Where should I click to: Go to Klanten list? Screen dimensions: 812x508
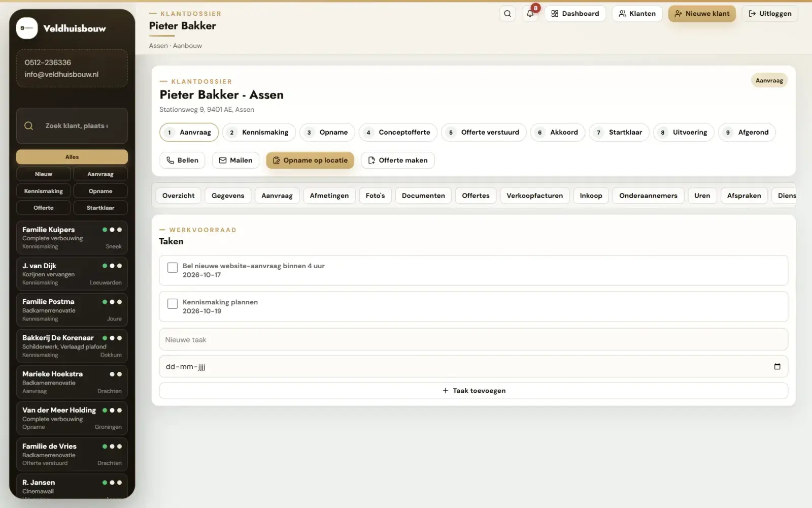point(637,14)
